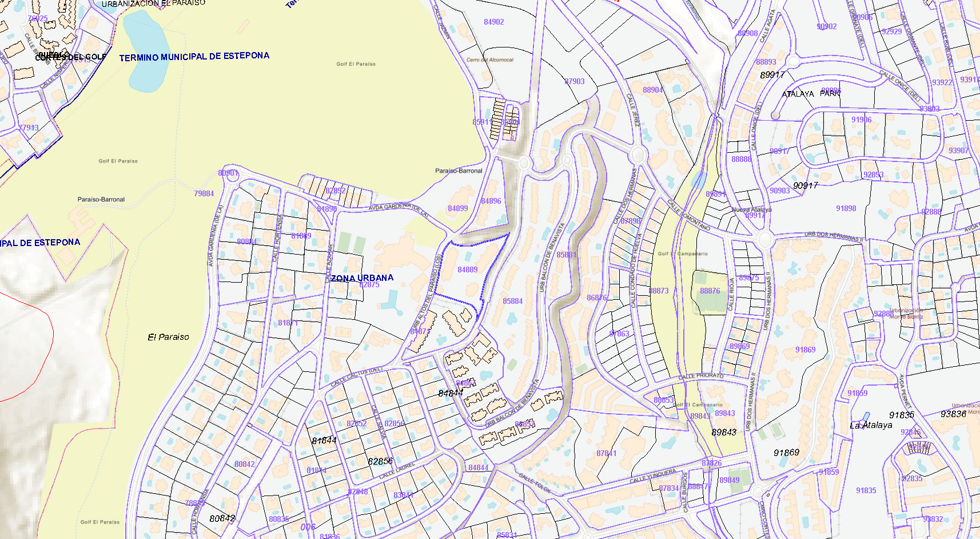
Task: Select the ATALAYA PARK label
Action: click(x=811, y=94)
